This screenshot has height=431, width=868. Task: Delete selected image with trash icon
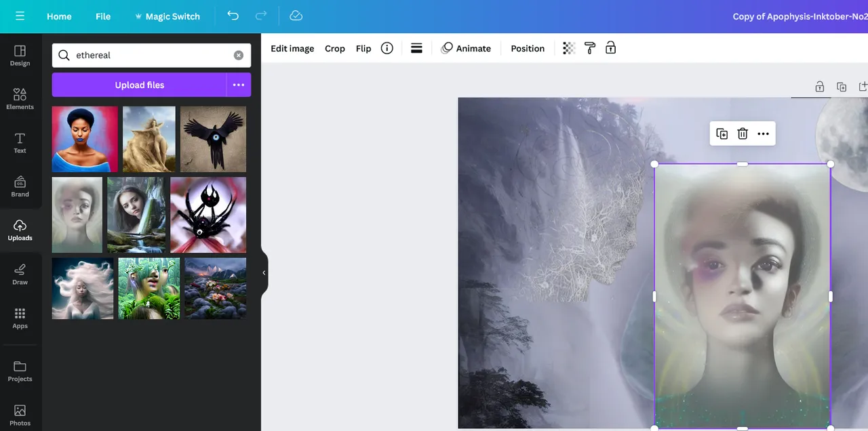tap(743, 134)
